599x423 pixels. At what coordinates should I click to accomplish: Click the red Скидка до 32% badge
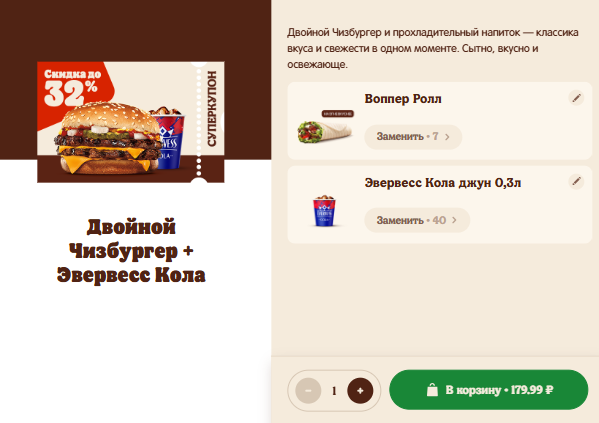[74, 87]
